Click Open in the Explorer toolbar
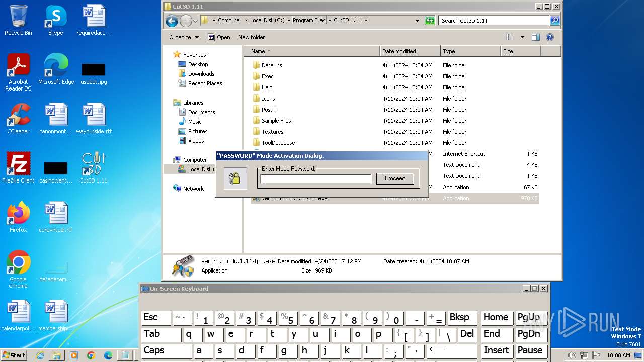This screenshot has height=362, width=644. point(219,37)
